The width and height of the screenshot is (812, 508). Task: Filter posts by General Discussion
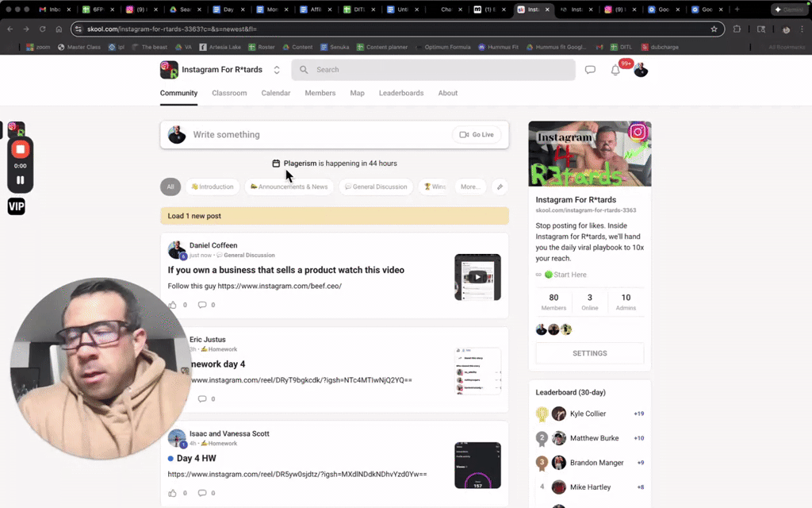[x=376, y=187]
